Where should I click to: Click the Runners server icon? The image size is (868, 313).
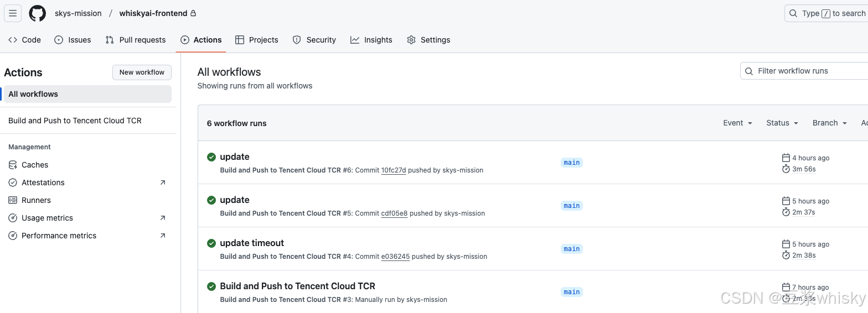point(13,200)
